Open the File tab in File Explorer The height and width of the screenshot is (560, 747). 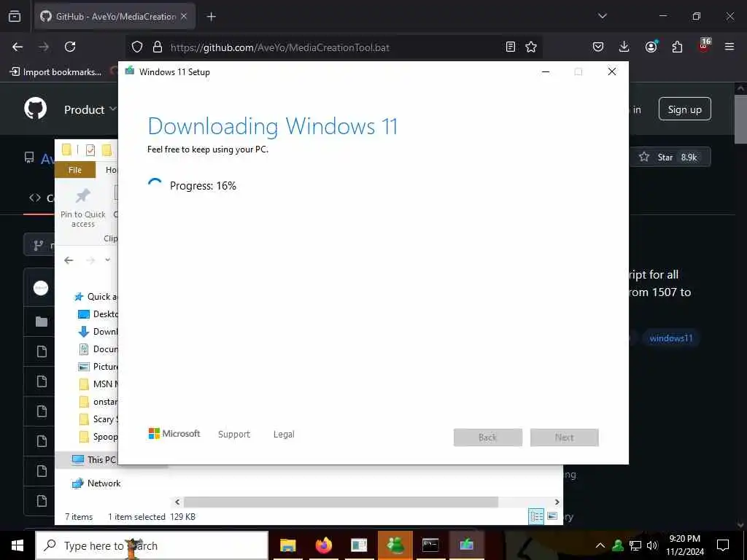75,170
